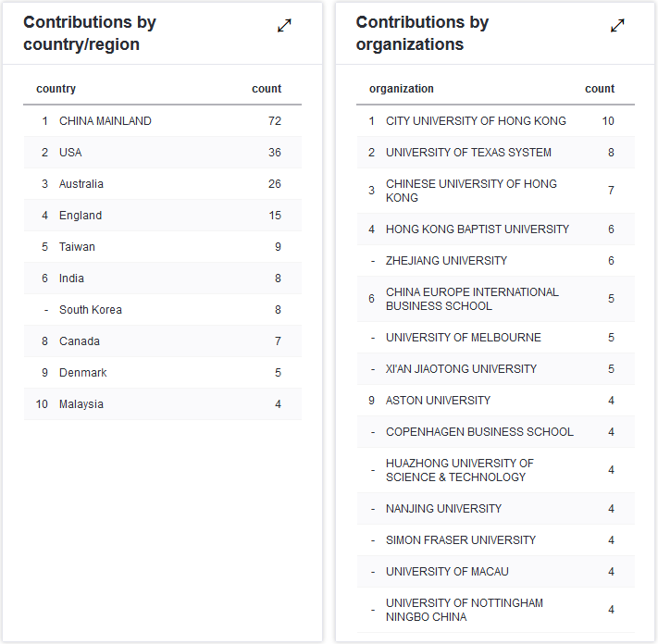Choose the UNIVERSITY OF MELBOURNE row
658x644 pixels.
(x=464, y=338)
